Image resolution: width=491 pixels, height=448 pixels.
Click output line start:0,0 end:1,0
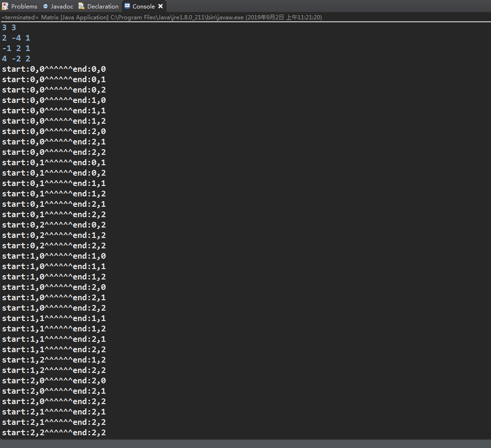coord(54,100)
